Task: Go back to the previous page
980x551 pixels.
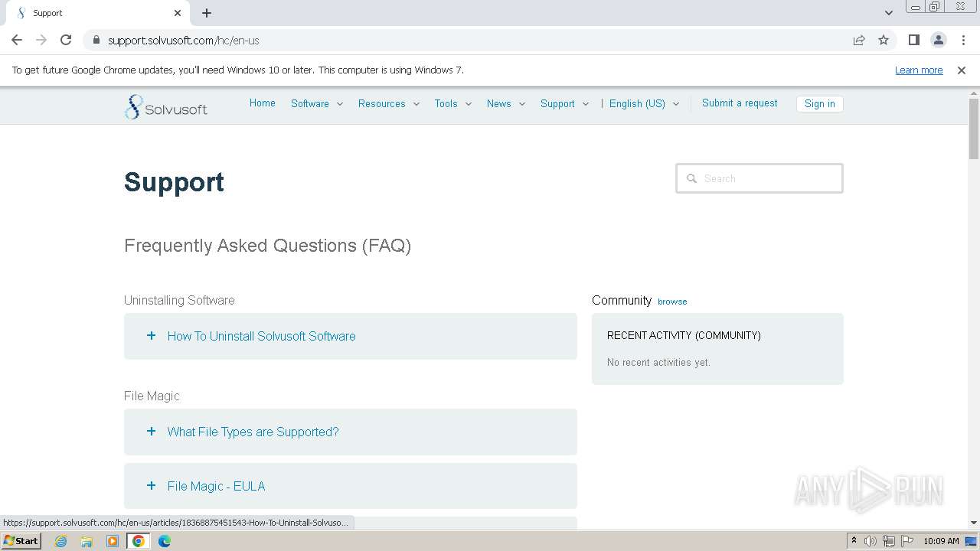Action: (17, 40)
